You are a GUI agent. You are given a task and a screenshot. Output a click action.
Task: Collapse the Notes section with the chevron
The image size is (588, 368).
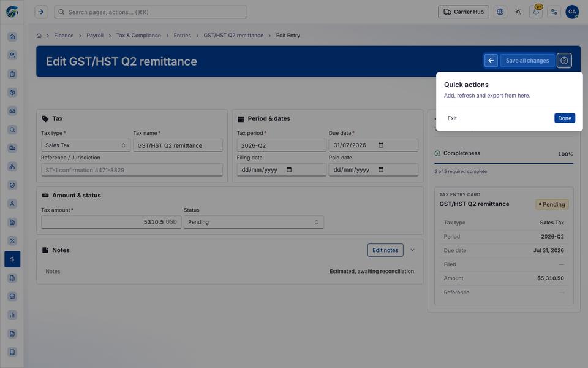[x=412, y=250]
